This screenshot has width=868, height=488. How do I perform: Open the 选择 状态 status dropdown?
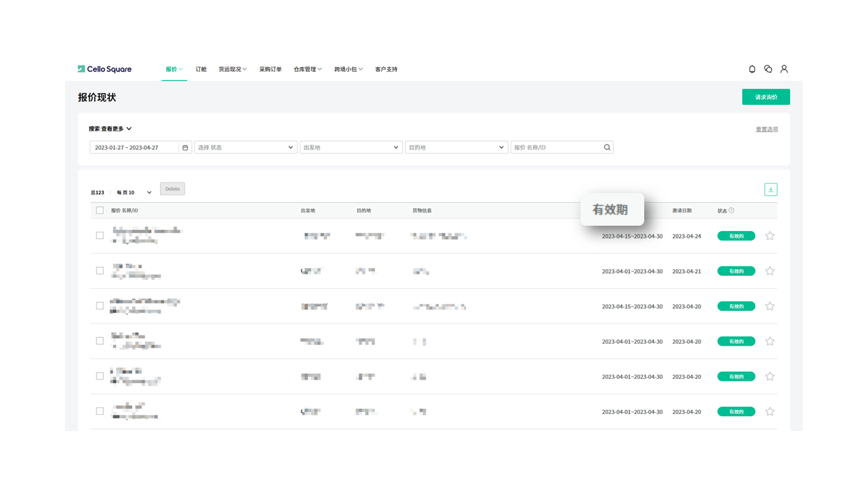245,148
